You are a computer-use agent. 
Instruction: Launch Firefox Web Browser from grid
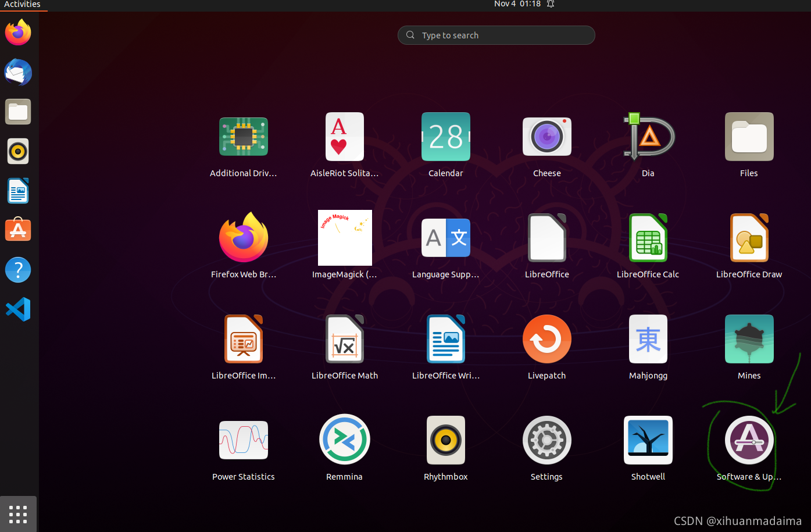pos(244,238)
